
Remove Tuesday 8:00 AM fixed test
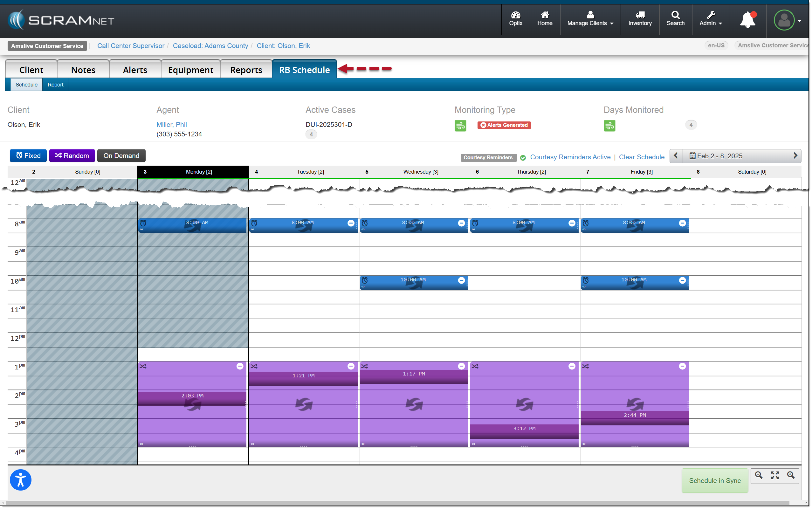tap(351, 223)
